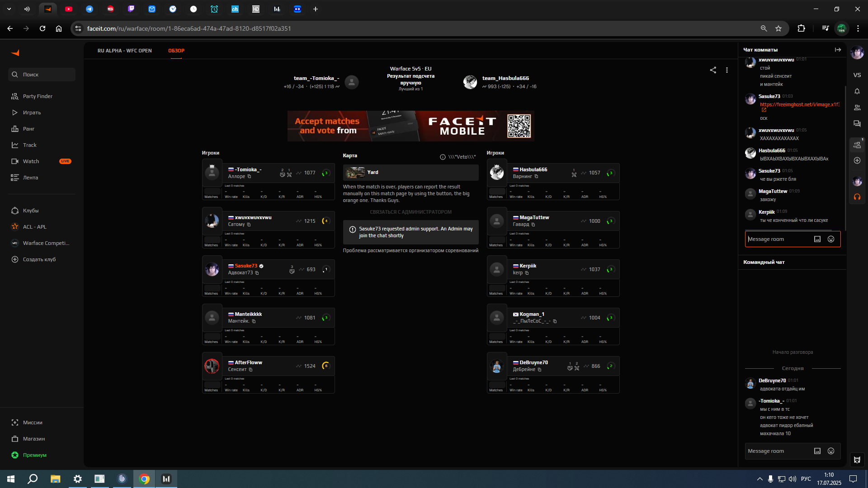This screenshot has height=488, width=868.
Task: Copy the Варнинг in-game nickname
Action: pos(536,177)
